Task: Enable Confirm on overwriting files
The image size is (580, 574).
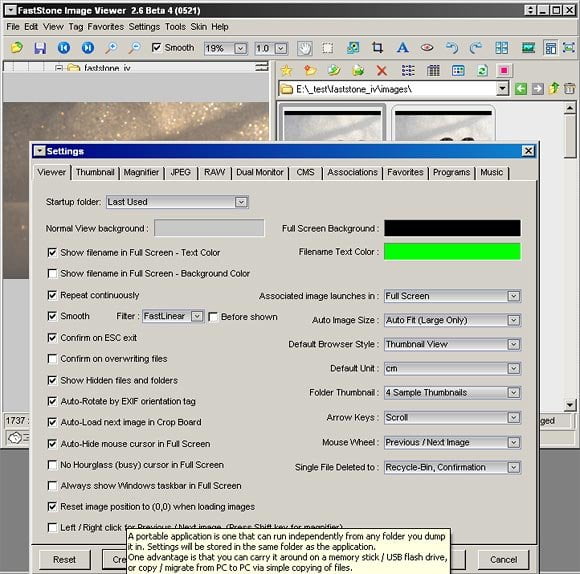Action: click(52, 359)
